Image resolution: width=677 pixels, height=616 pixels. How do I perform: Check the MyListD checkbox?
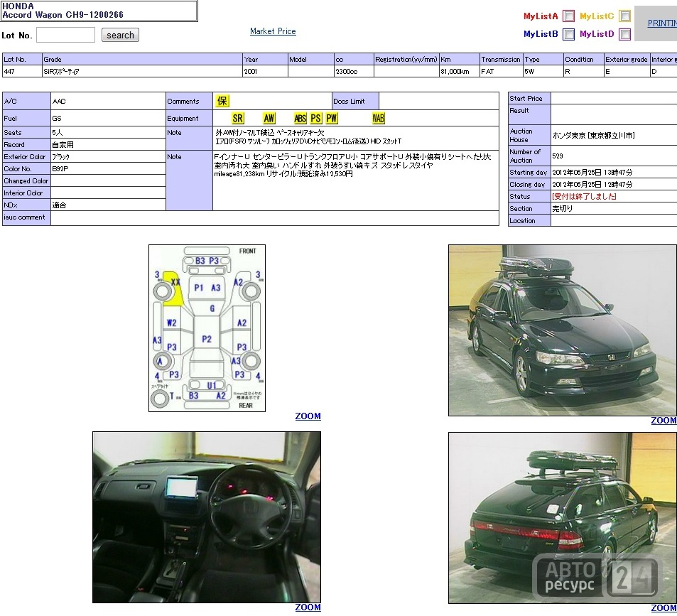[624, 34]
